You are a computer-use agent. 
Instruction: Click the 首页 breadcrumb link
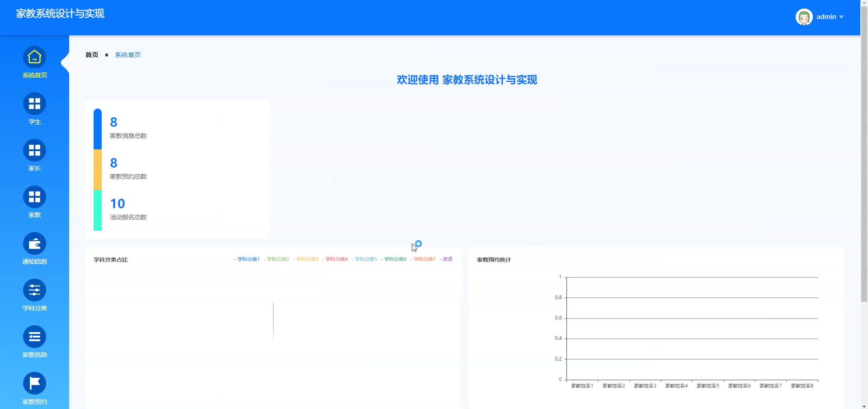(x=92, y=55)
